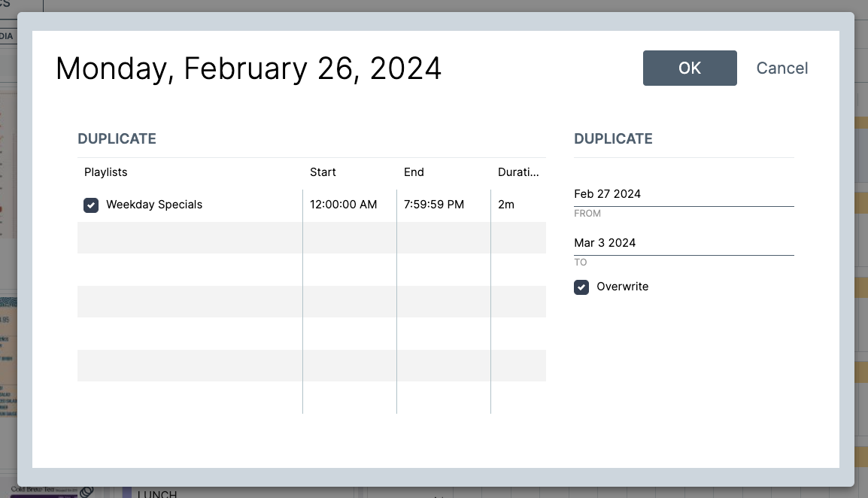Image resolution: width=868 pixels, height=498 pixels.
Task: Open the FROM date field Feb 27 2024
Action: tap(683, 194)
